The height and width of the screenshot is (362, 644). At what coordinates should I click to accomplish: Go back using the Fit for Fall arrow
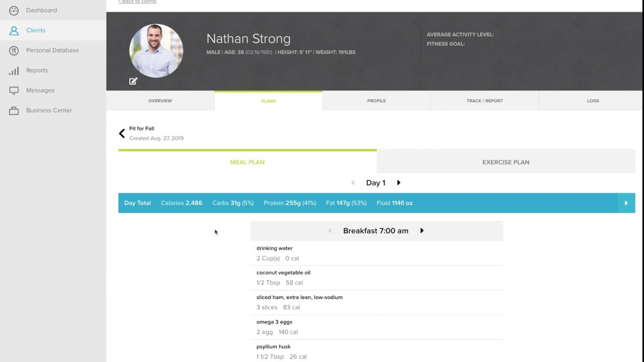(x=122, y=133)
